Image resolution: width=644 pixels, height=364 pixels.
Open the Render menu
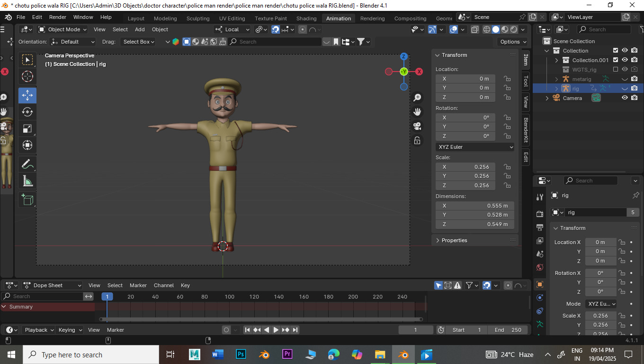[x=58, y=17]
